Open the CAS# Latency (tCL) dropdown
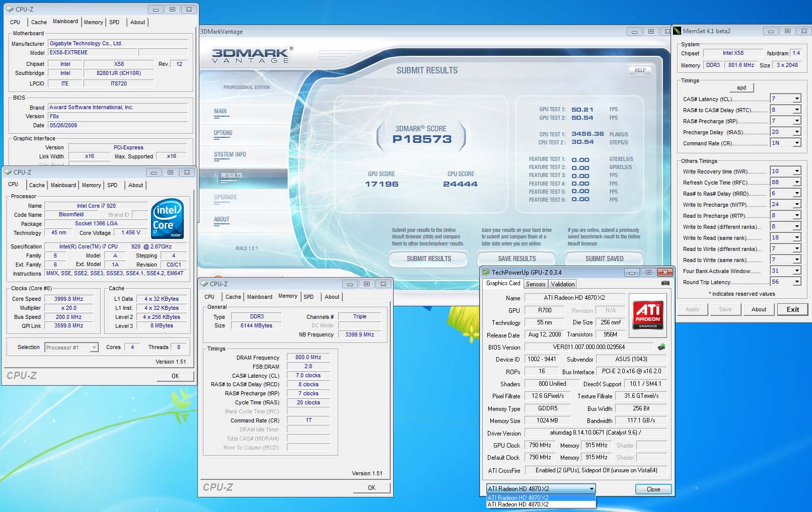 pyautogui.click(x=797, y=99)
